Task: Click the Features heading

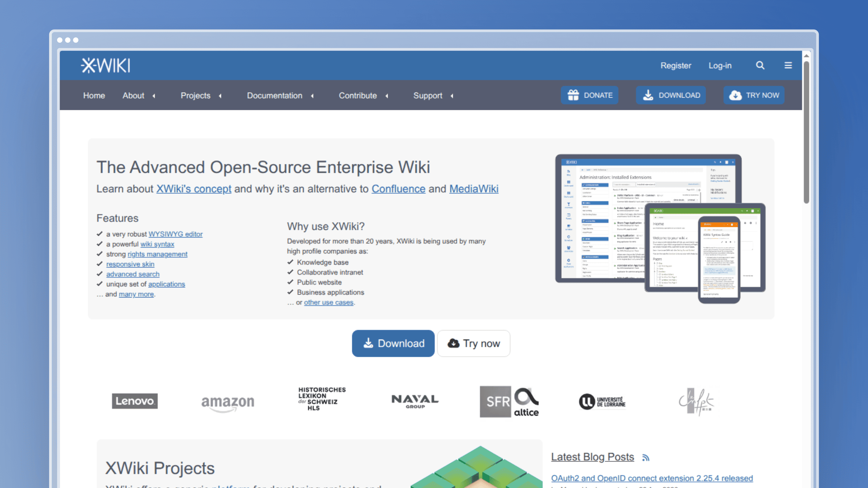Action: (117, 218)
